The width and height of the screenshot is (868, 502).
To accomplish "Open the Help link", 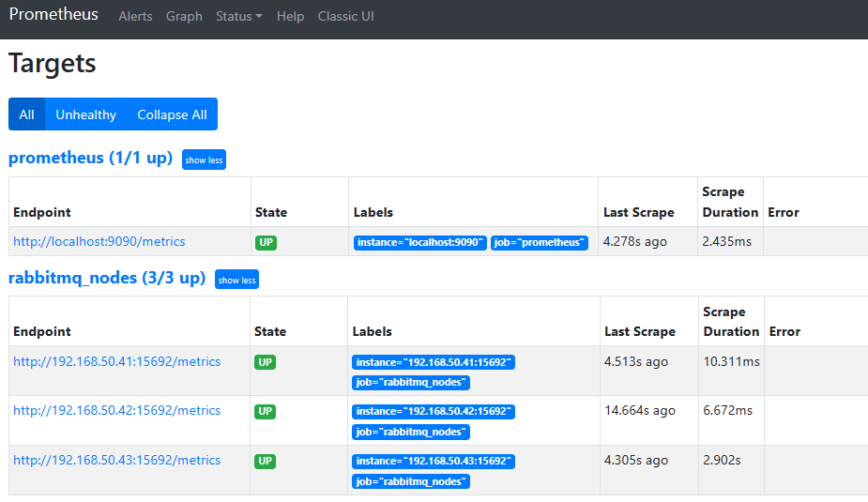I will click(x=290, y=17).
